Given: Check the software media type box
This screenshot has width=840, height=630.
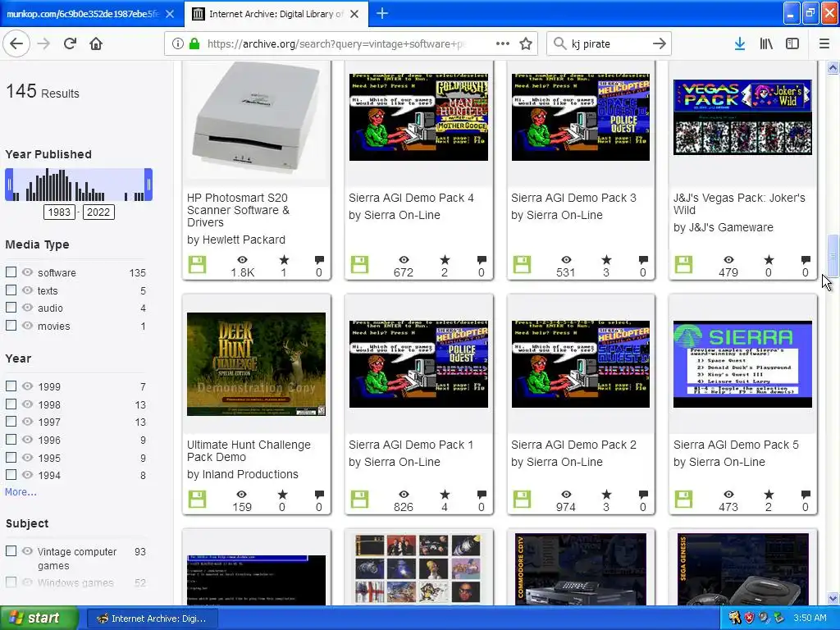Looking at the screenshot, I should coord(11,272).
